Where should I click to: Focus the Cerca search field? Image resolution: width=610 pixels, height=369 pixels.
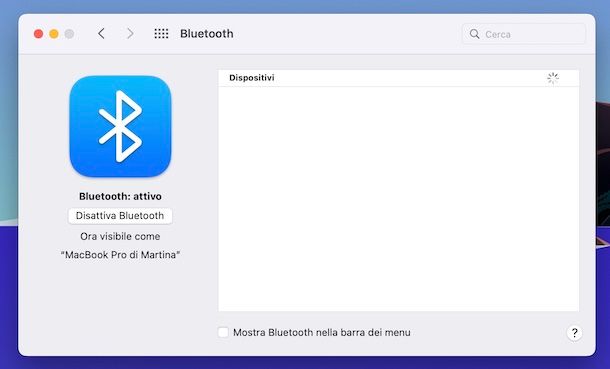[524, 34]
